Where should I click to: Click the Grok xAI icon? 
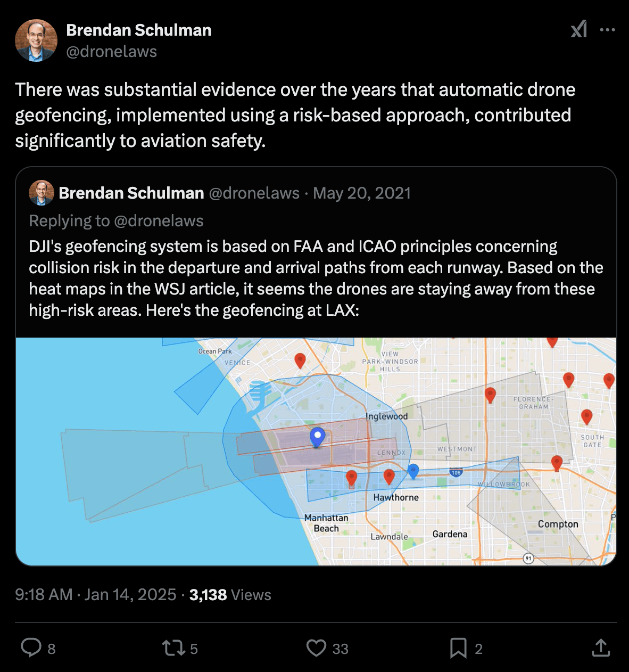tap(579, 29)
